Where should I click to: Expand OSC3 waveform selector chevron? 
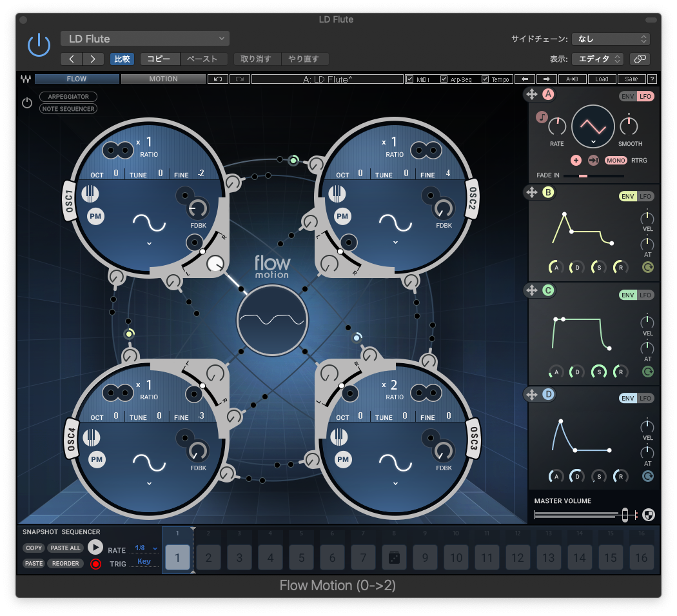click(x=395, y=483)
